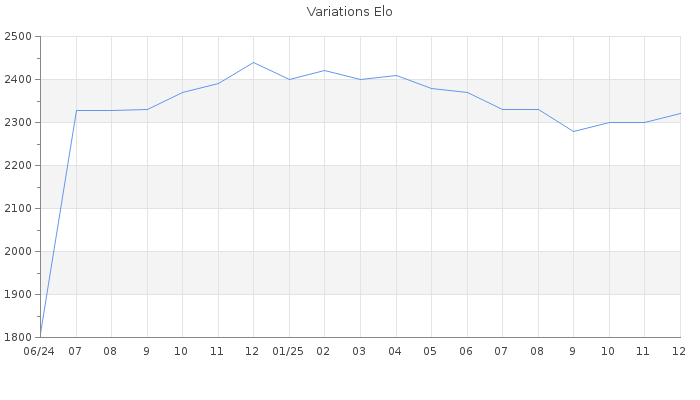Click the 03 month label on the X axis
Viewport: 700px width, 400px height.
coord(359,352)
